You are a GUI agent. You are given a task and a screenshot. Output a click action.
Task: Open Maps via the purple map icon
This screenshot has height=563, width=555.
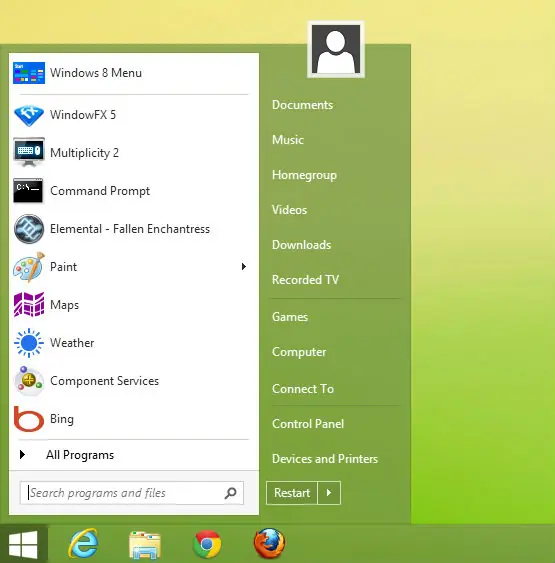(29, 304)
